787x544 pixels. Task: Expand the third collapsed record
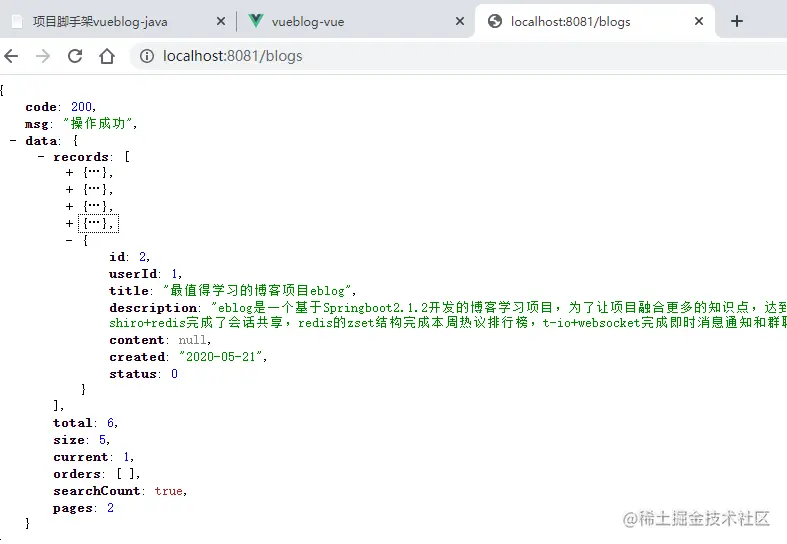[x=69, y=206]
